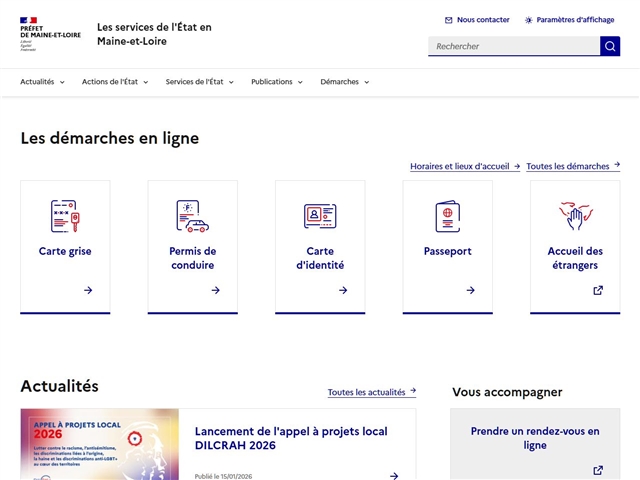Follow the Horaires et lieux d'accueil link
The image size is (640, 480).
click(x=464, y=166)
